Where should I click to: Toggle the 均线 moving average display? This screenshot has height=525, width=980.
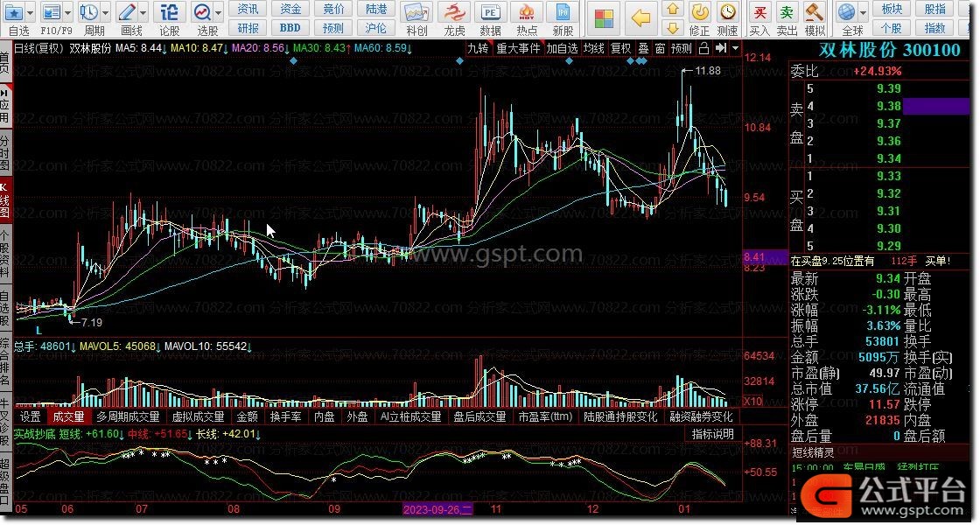tap(594, 48)
